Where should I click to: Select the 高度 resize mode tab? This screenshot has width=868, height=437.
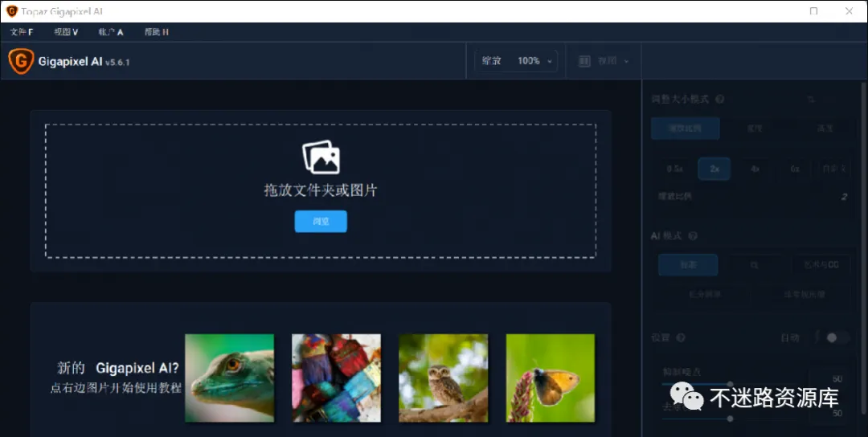point(825,129)
